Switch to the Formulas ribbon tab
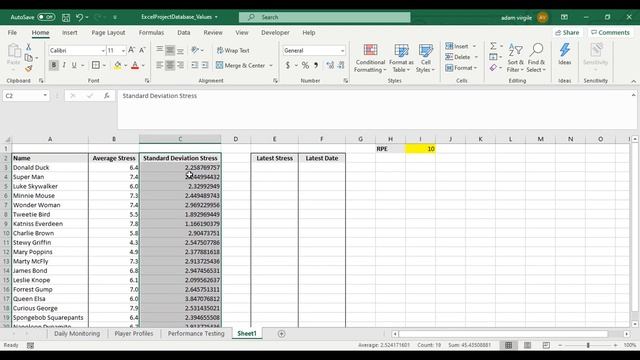This screenshot has height=360, width=640. point(151,33)
